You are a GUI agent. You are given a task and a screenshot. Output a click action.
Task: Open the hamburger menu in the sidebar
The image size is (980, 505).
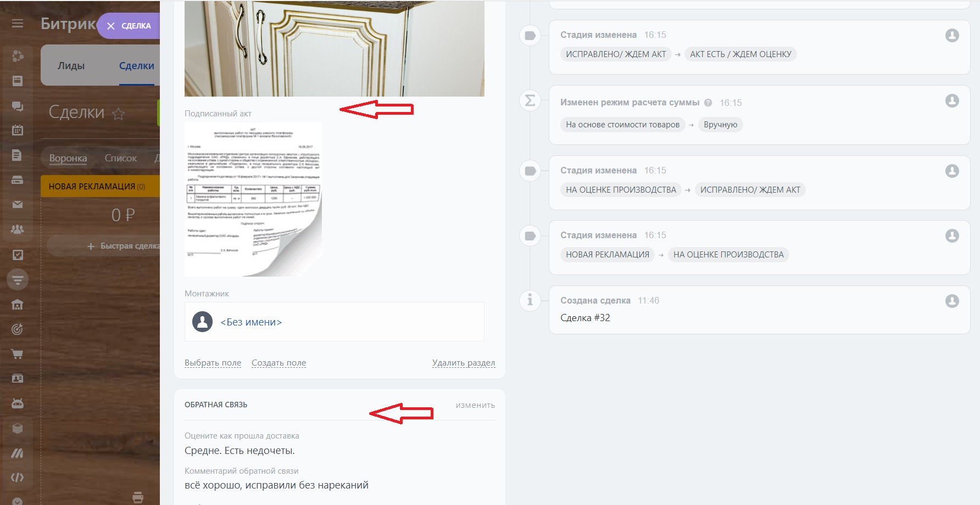pyautogui.click(x=18, y=24)
